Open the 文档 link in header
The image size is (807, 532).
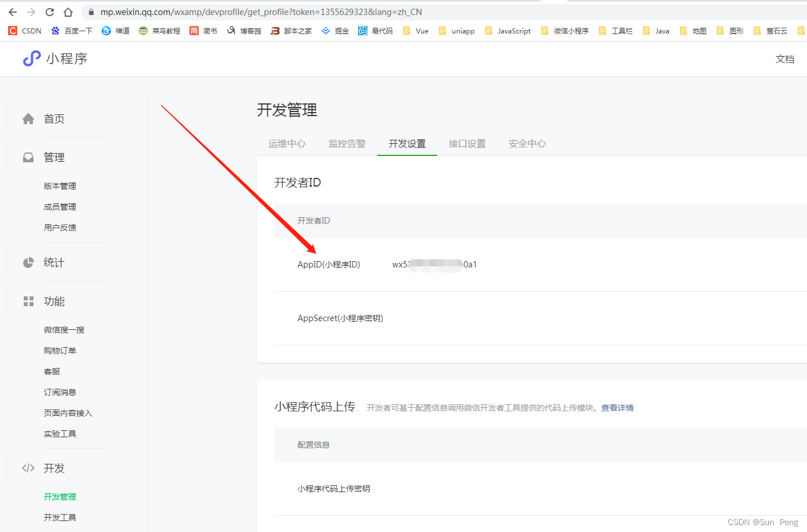click(x=785, y=59)
